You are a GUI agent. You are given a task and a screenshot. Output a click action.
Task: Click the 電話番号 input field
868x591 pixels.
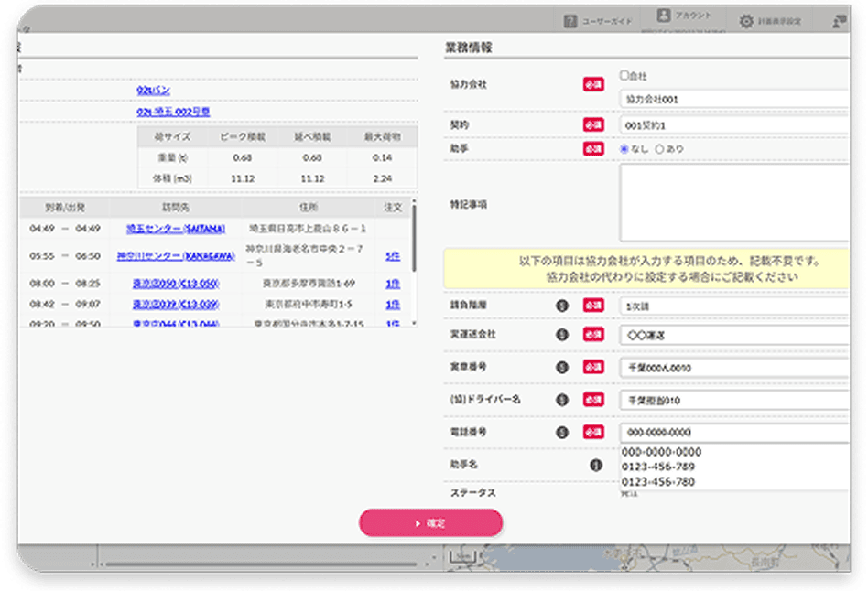[x=734, y=432]
